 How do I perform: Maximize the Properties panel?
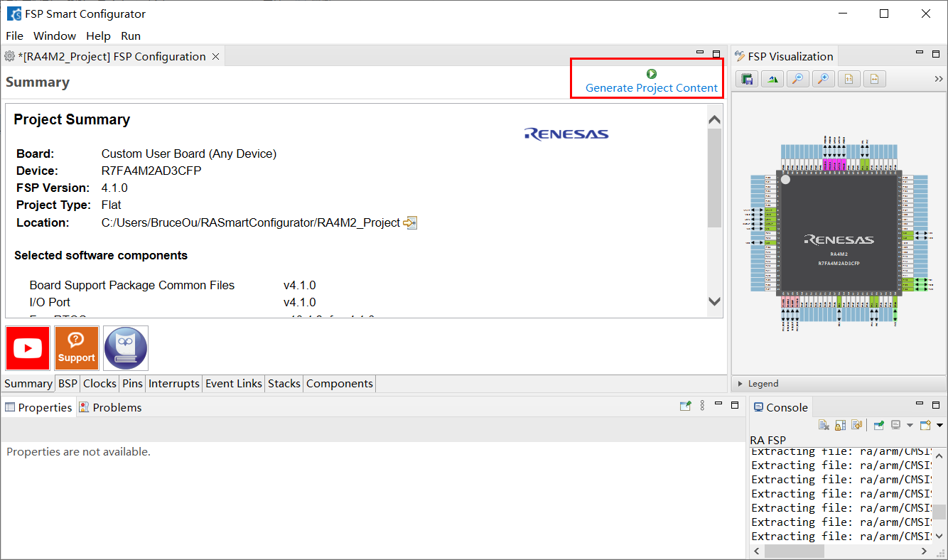(735, 405)
